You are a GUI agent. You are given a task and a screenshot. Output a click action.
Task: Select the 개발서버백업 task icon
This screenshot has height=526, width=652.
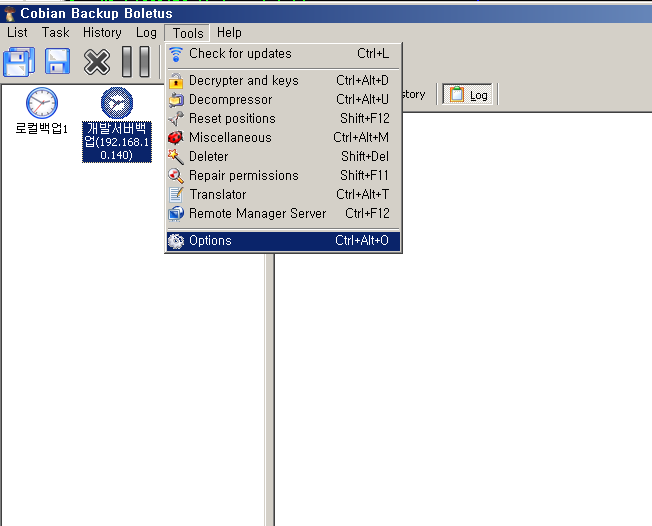click(x=117, y=103)
